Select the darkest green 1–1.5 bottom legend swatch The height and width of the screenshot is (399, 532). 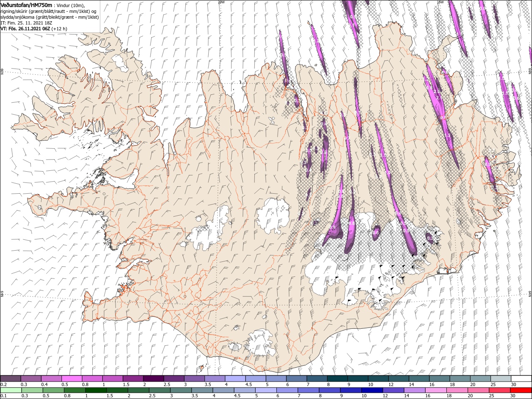click(x=96, y=390)
